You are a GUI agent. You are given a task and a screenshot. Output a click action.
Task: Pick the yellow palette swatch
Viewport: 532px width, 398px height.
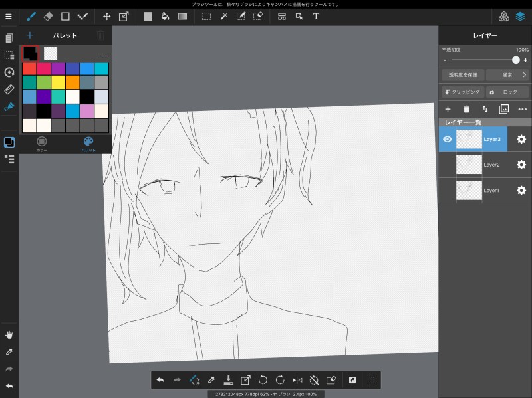(58, 82)
